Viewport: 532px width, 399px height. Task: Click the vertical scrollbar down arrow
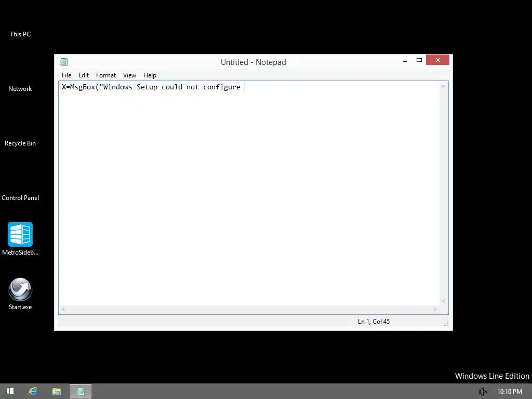point(443,301)
